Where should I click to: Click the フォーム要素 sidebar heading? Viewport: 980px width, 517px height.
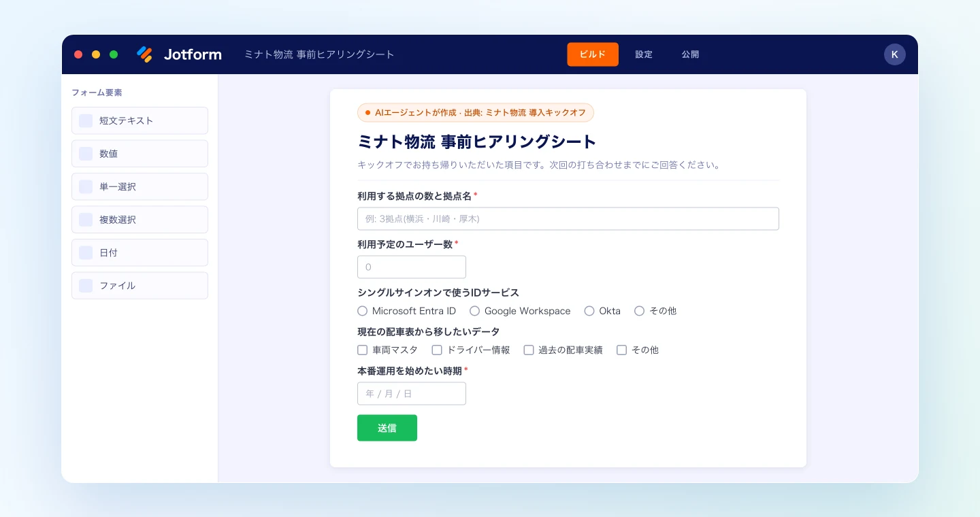tap(97, 93)
